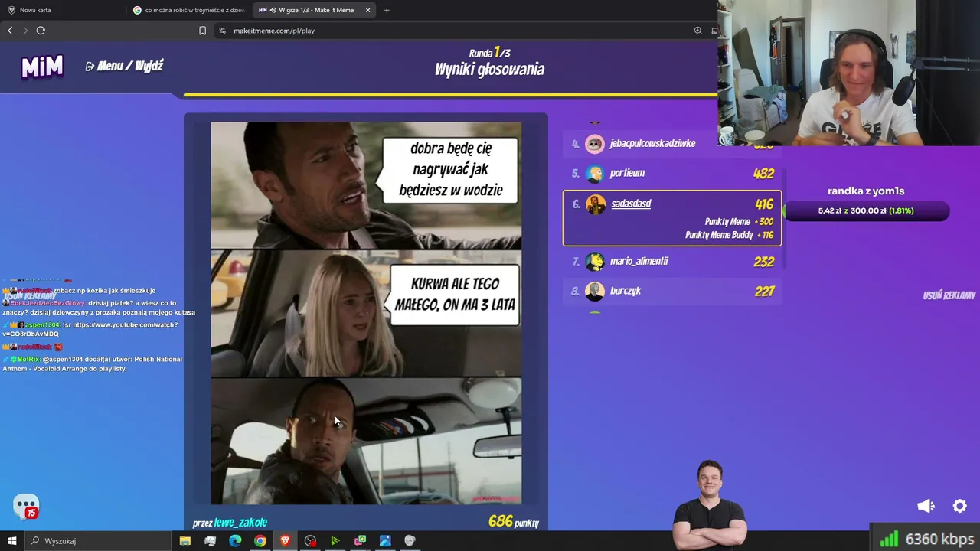Click the yellow round timer progress bar
This screenshot has width=980, height=551.
[x=450, y=96]
